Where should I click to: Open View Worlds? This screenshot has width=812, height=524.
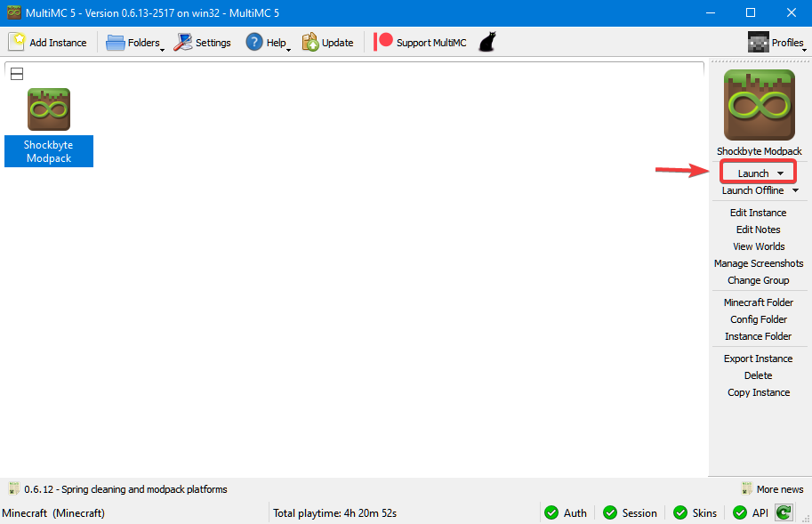[x=758, y=246]
